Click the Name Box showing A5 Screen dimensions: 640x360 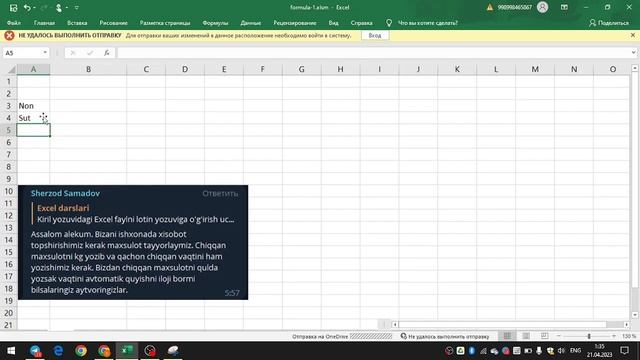pos(22,53)
